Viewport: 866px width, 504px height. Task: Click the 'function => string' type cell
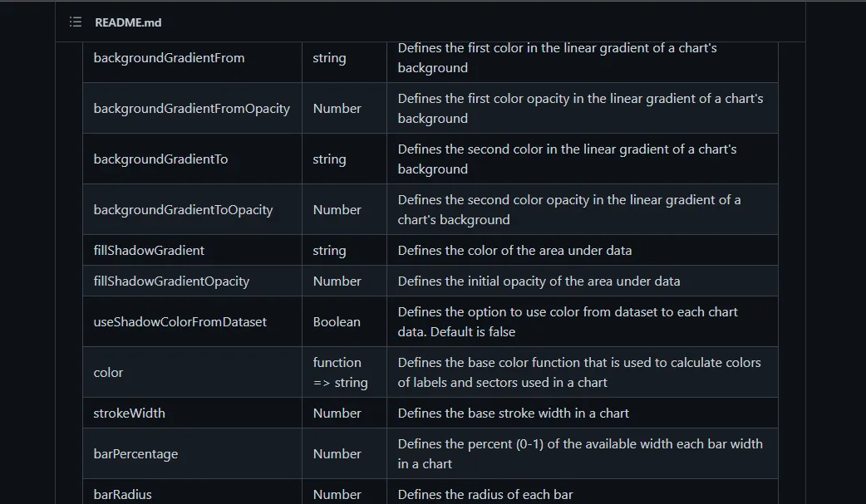point(340,373)
